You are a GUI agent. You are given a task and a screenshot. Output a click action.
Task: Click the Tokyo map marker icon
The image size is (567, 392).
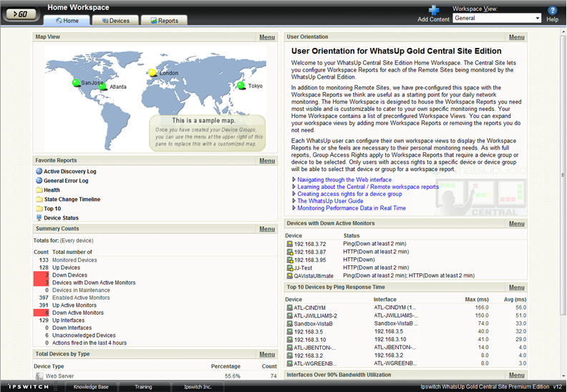tap(241, 86)
